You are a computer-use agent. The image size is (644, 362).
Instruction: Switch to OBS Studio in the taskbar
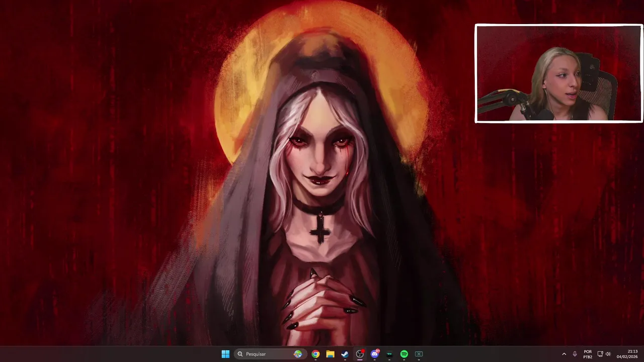pos(360,354)
